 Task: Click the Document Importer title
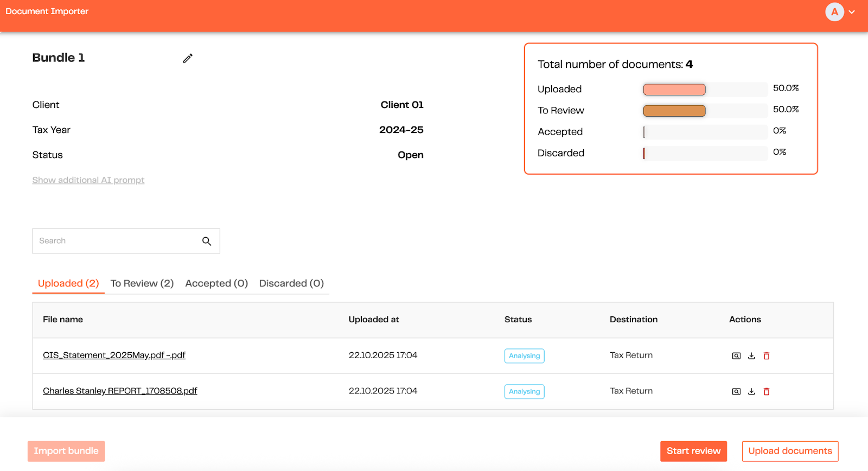point(47,11)
